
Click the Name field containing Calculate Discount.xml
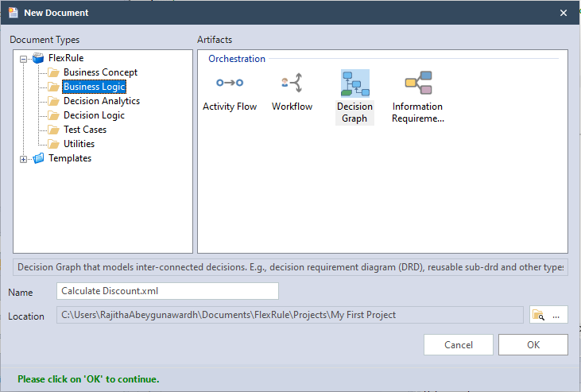point(168,291)
